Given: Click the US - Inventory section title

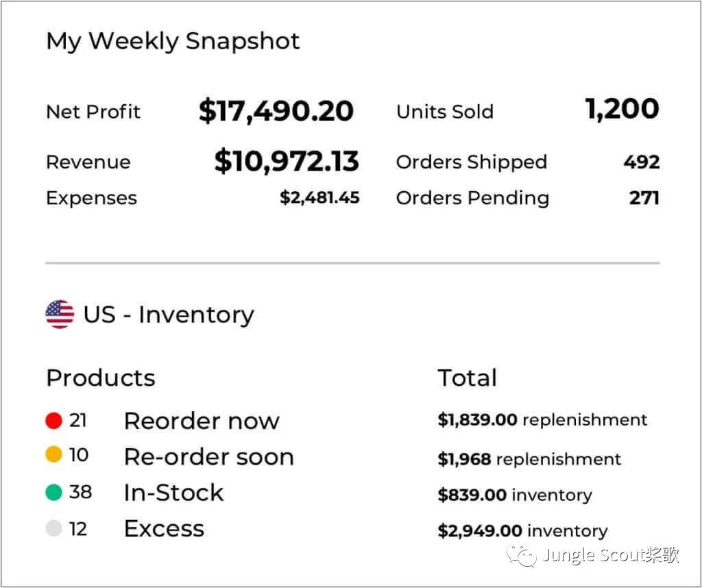Looking at the screenshot, I should 169,315.
